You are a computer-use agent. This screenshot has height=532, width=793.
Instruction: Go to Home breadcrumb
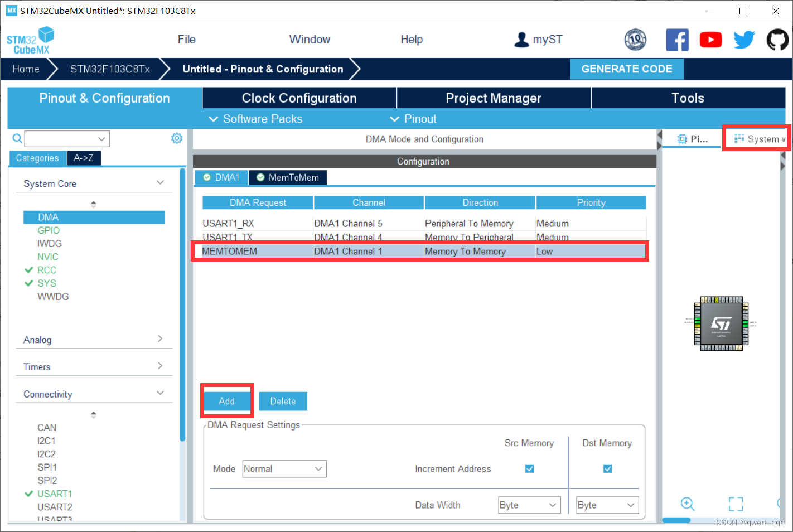(x=26, y=69)
